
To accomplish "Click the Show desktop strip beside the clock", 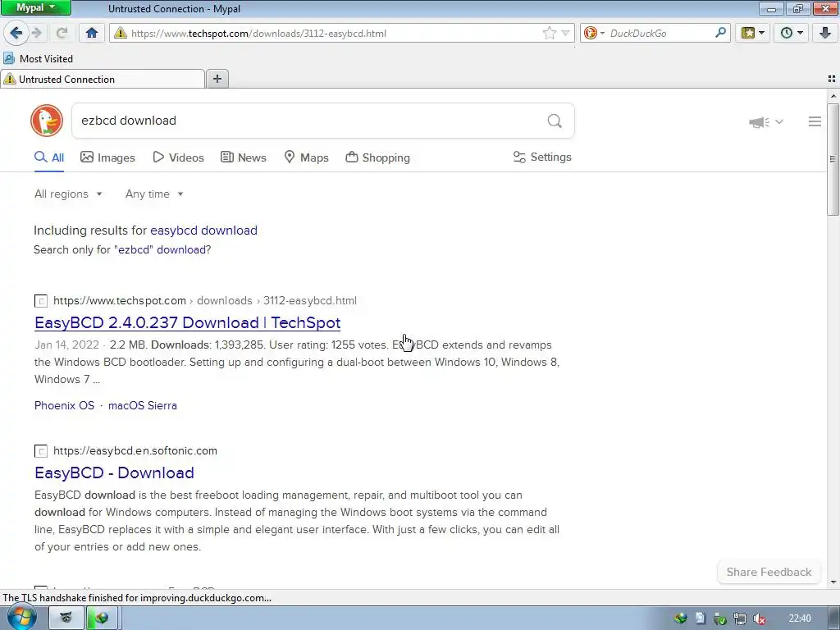I will (833, 619).
